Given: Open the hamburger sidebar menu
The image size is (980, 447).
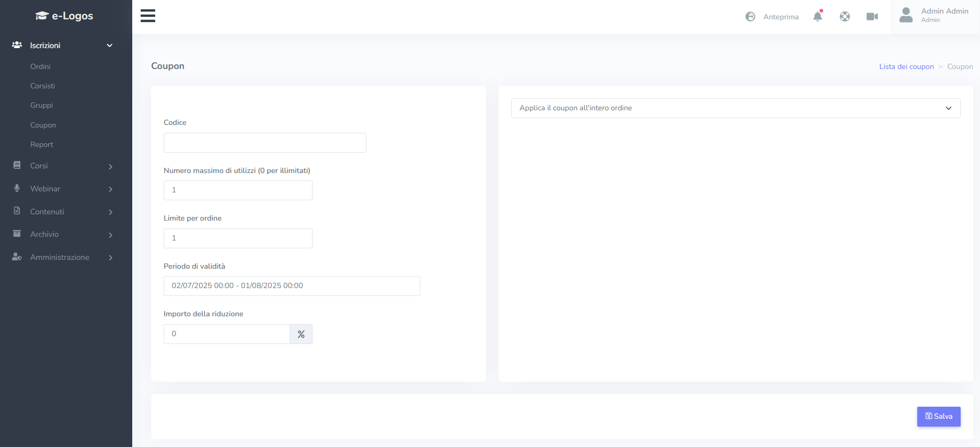Looking at the screenshot, I should tap(148, 16).
